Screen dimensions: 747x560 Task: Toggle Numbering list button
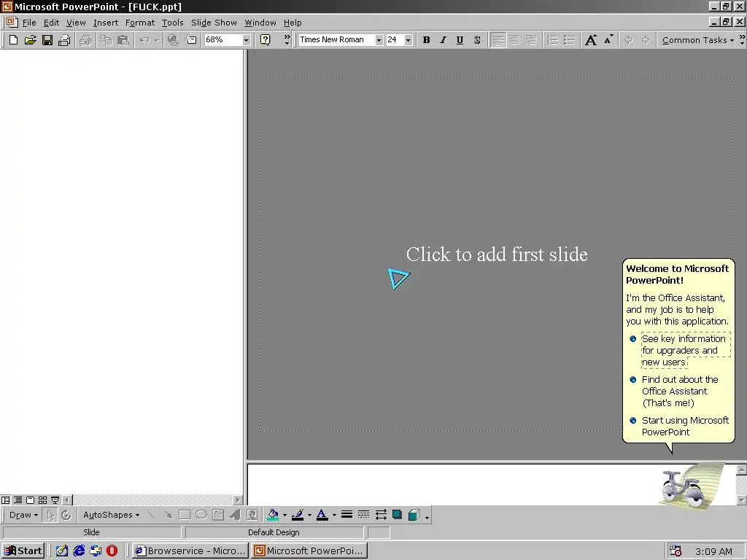[x=552, y=40]
